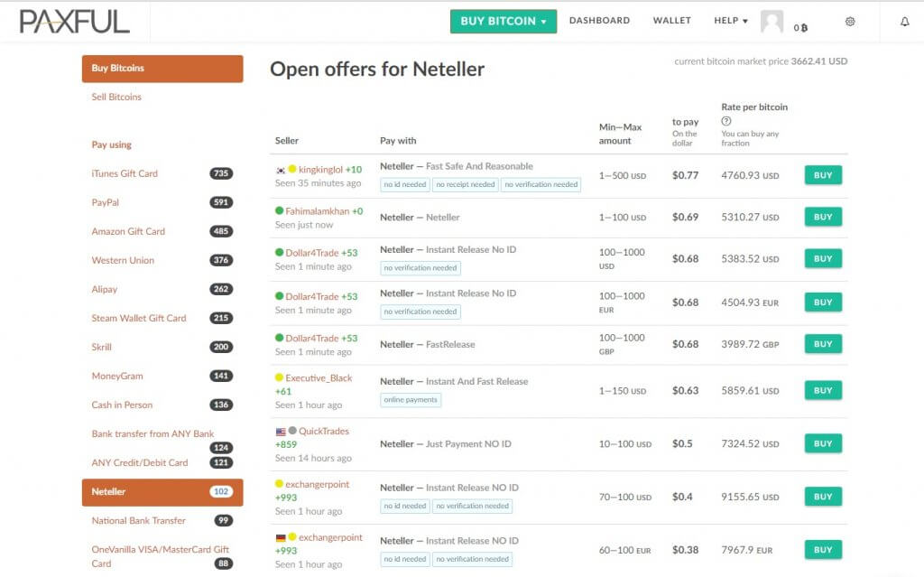Buy Dollar4Trade offer at 3989.72 GBP

pyautogui.click(x=823, y=344)
